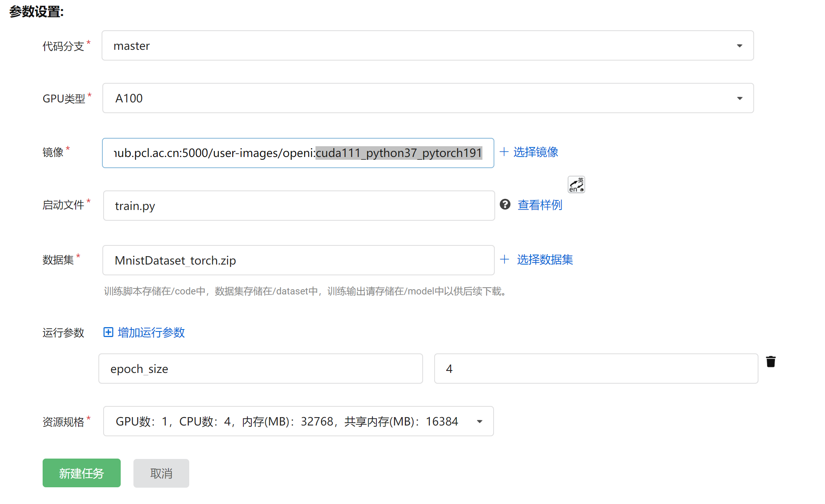The height and width of the screenshot is (504, 825).
Task: Click the 新建任务 green button
Action: click(81, 473)
